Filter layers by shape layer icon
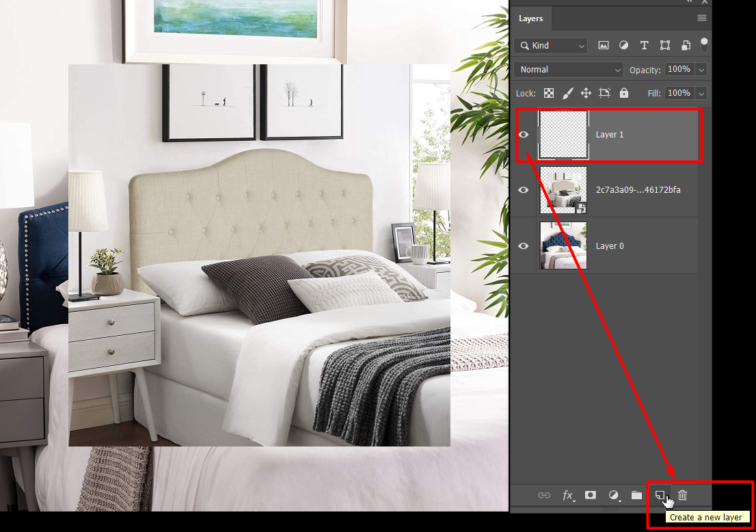The height and width of the screenshot is (532, 756). (x=665, y=45)
